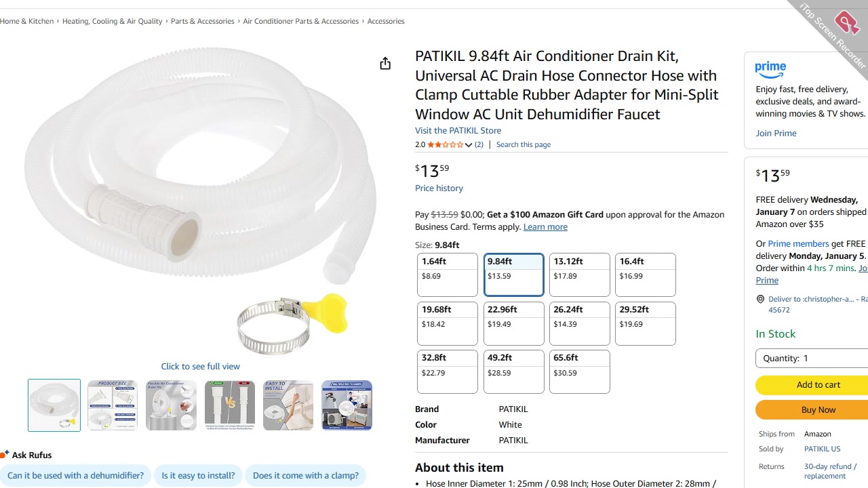The width and height of the screenshot is (868, 488).
Task: Click the Prime logo
Action: click(x=770, y=69)
